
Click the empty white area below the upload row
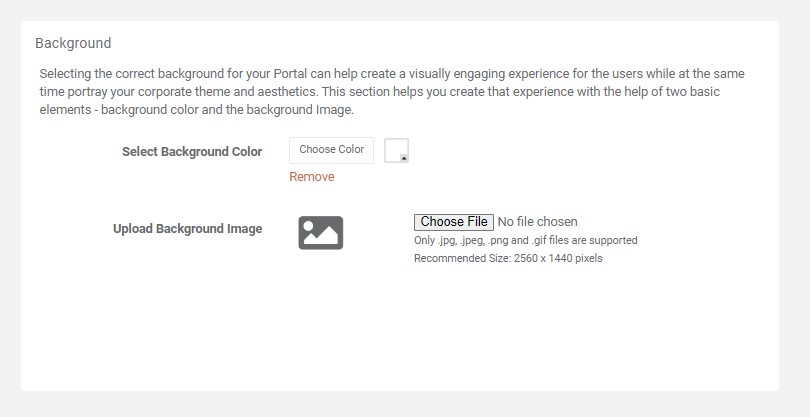pos(400,330)
